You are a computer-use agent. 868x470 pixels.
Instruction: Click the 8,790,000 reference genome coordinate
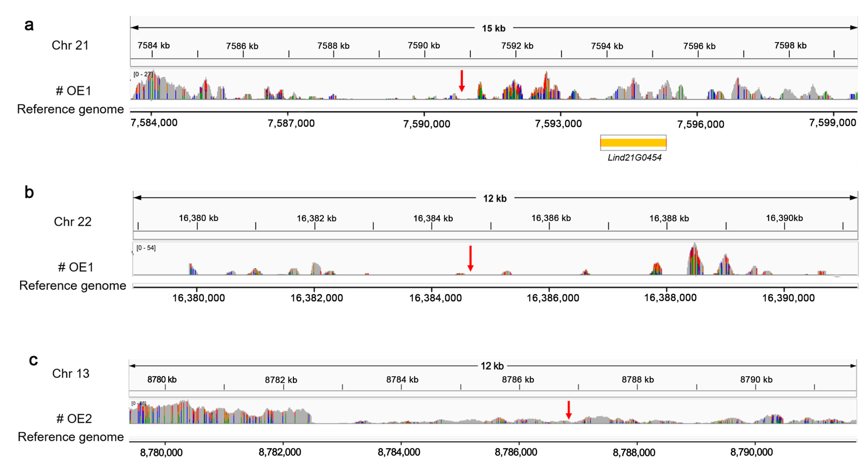coord(752,452)
